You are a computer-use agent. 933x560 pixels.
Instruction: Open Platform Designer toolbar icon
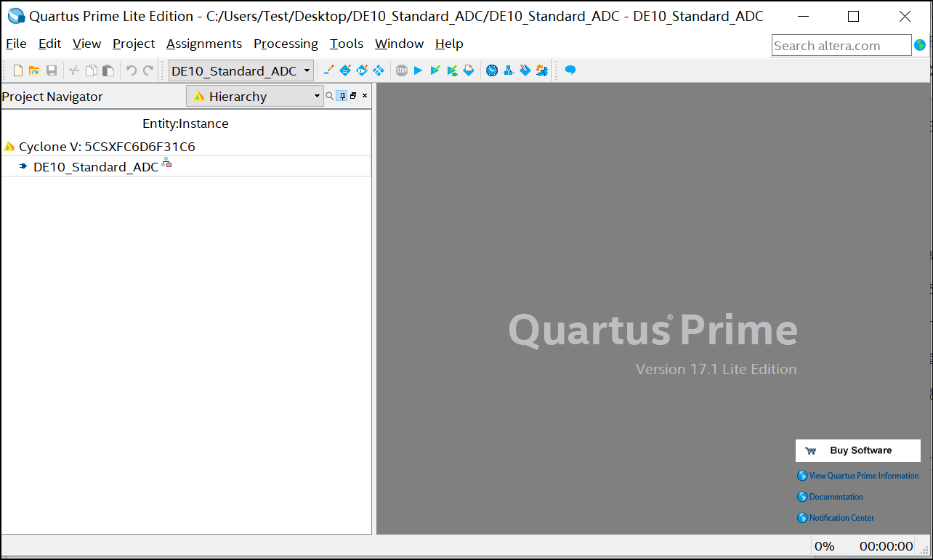pos(542,70)
